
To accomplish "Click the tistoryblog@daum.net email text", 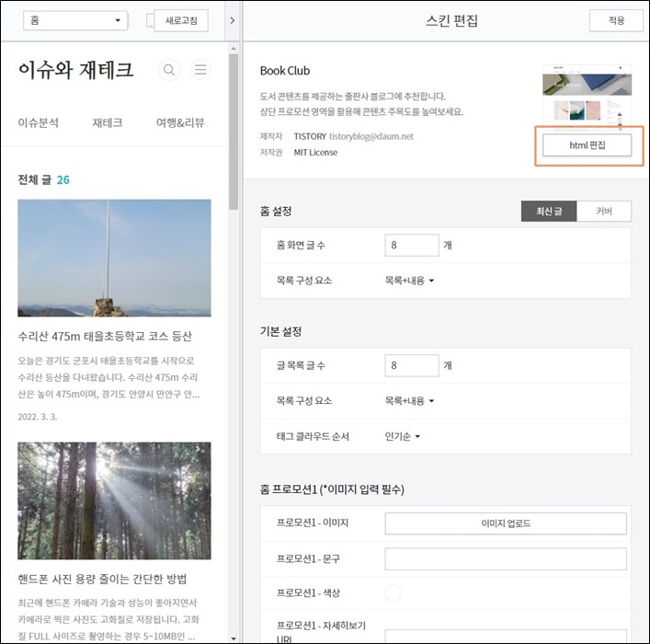I will click(371, 136).
